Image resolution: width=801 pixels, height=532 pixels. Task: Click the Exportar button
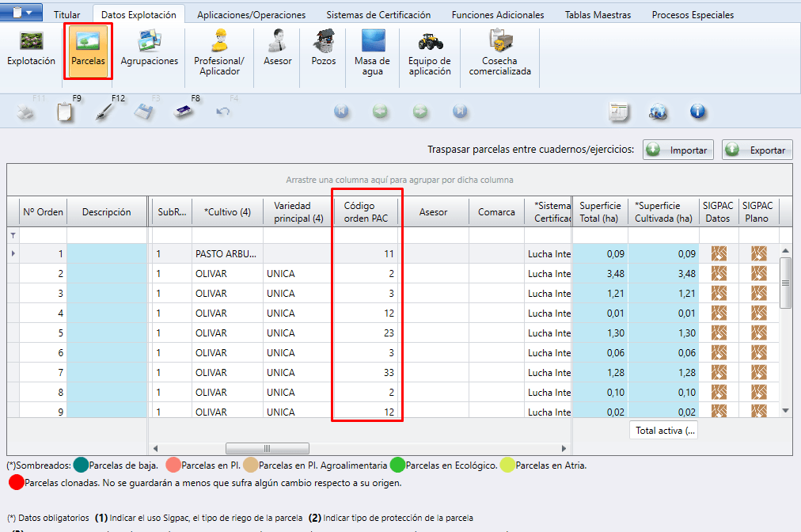pos(757,149)
